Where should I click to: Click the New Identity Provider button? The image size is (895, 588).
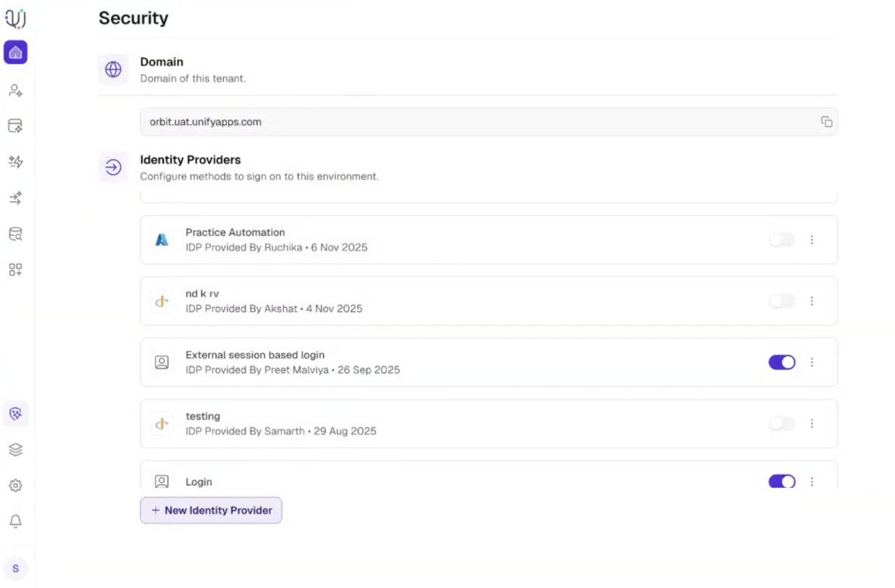(211, 511)
